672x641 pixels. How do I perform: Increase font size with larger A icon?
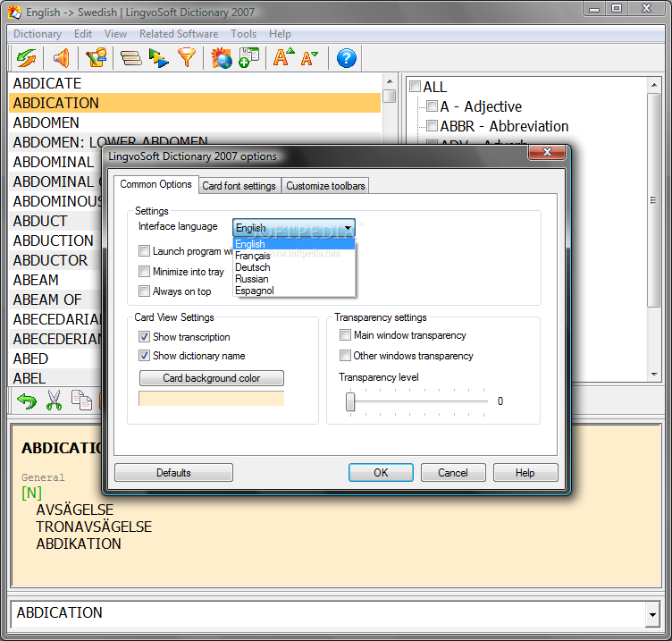(283, 57)
